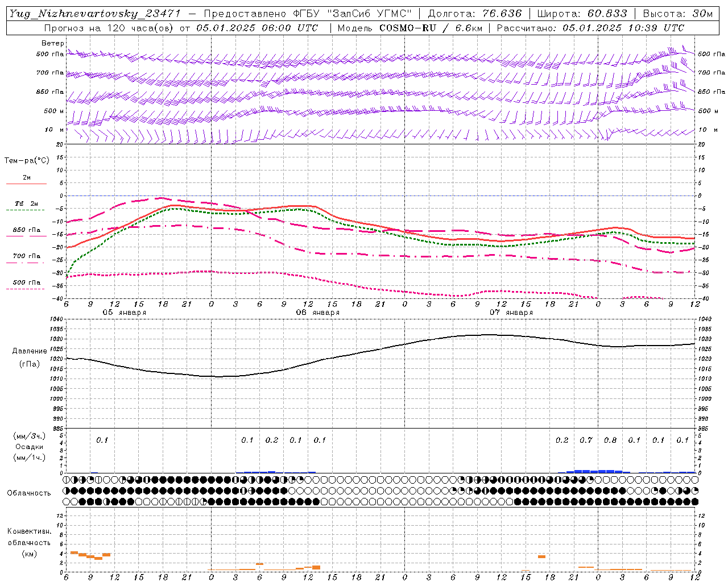This screenshot has width=728, height=582.
Task: Click the 500 гПа entry in temperature legend
Action: [x=27, y=282]
